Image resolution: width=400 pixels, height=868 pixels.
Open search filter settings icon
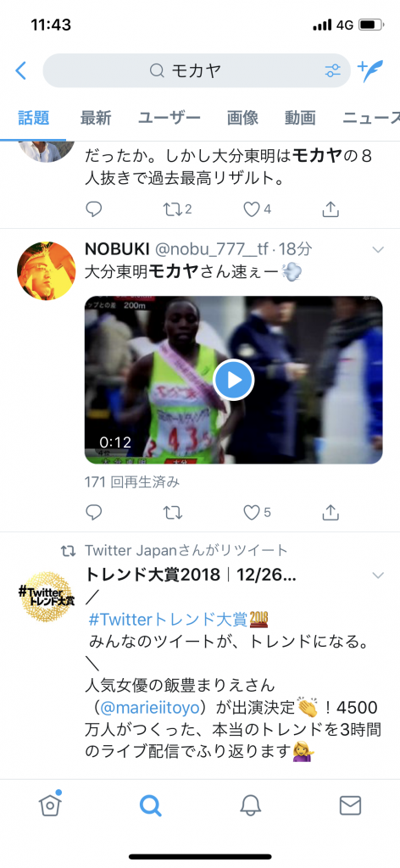pos(332,70)
